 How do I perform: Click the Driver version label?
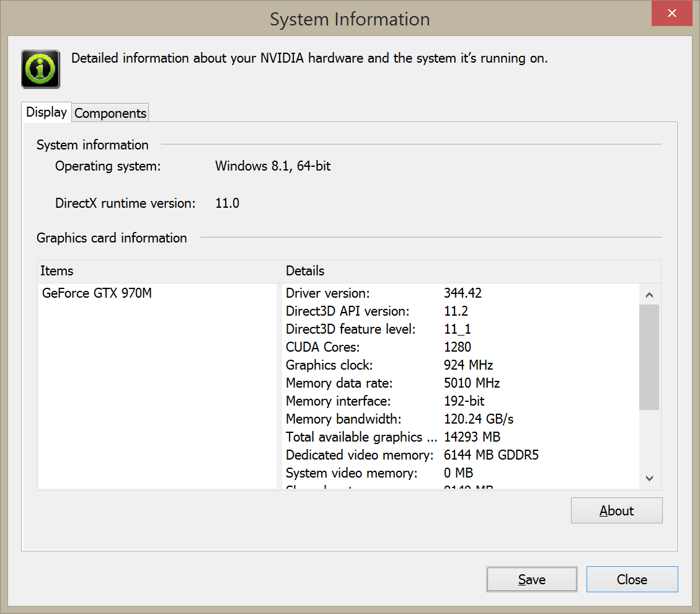pyautogui.click(x=327, y=293)
